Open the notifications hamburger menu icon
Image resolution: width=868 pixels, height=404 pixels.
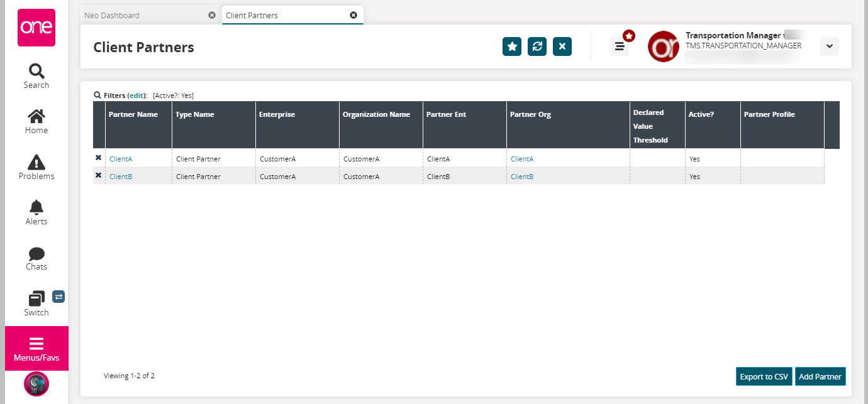coord(620,46)
